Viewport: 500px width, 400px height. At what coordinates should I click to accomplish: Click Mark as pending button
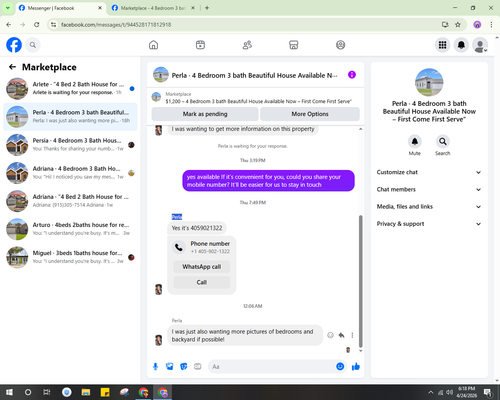point(205,114)
